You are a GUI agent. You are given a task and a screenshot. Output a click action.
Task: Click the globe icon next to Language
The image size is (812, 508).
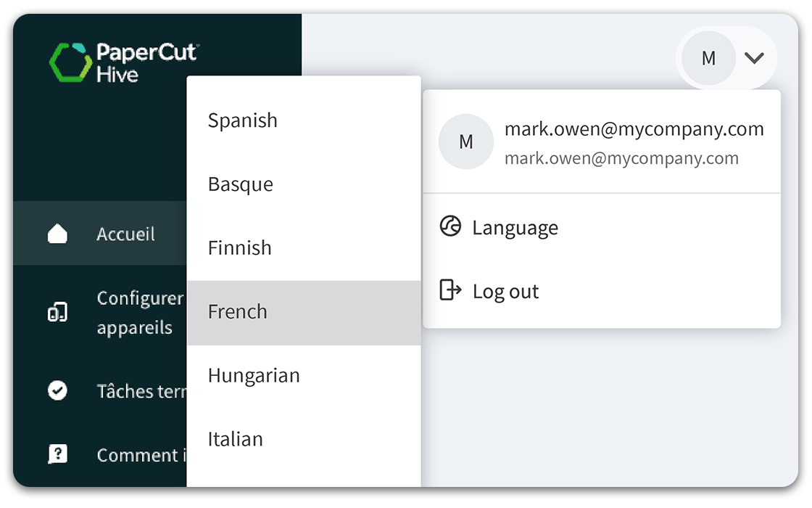[450, 227]
